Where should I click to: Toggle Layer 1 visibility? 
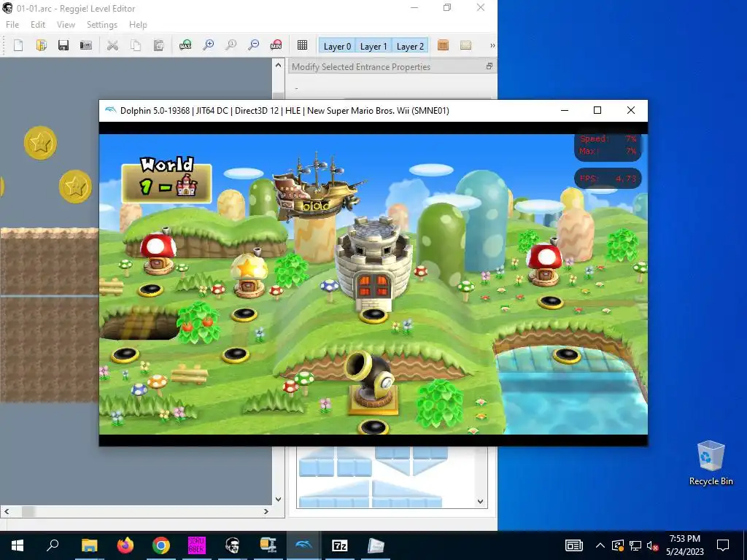click(373, 46)
